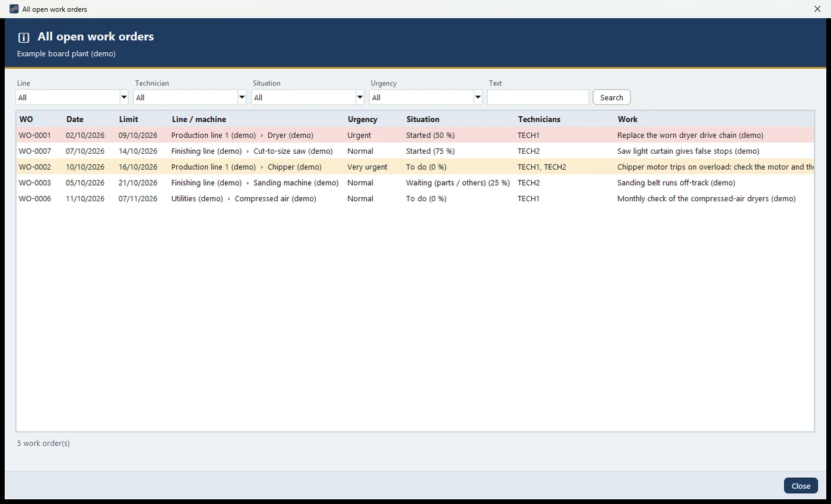
Task: Click 'Started (75 %)' situation cell
Action: click(430, 151)
